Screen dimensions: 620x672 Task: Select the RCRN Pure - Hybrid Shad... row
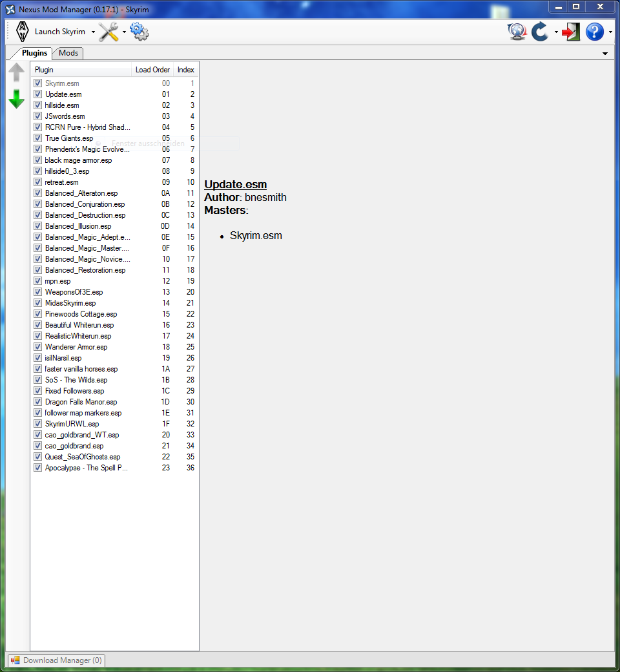114,127
